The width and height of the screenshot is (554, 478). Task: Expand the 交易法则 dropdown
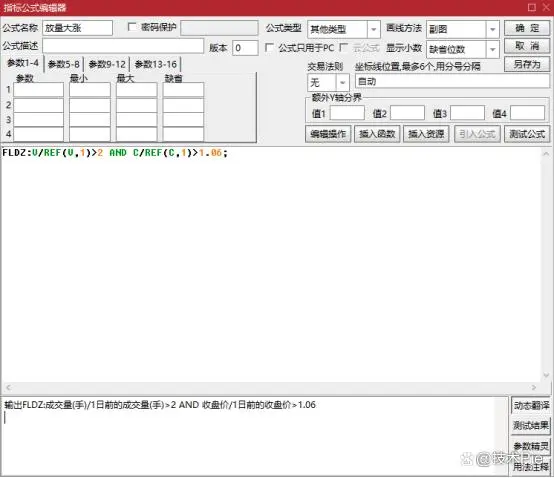(342, 83)
